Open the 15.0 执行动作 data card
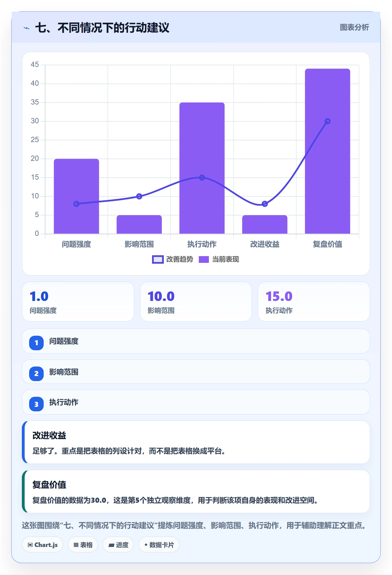The height and width of the screenshot is (575, 392). click(314, 302)
